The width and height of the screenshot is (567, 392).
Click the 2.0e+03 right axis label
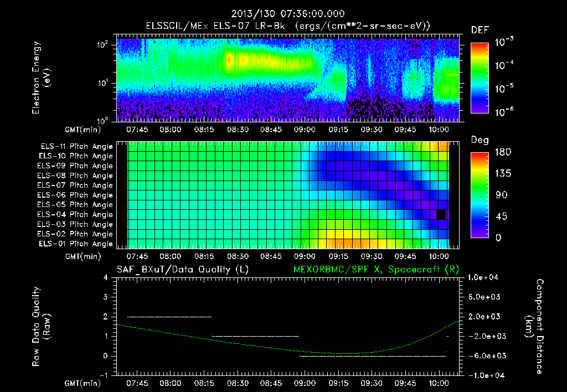(x=484, y=316)
